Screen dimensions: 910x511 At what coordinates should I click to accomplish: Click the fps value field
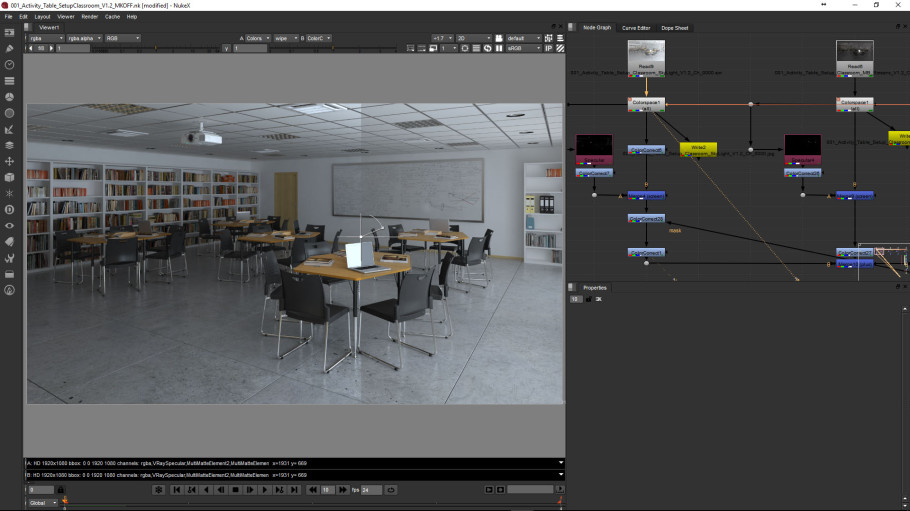pos(371,490)
